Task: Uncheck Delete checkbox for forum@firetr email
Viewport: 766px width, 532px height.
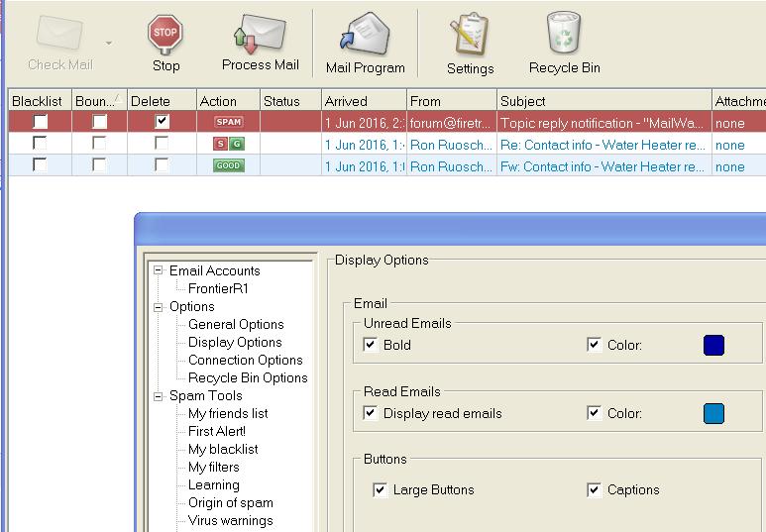Action: (x=162, y=121)
